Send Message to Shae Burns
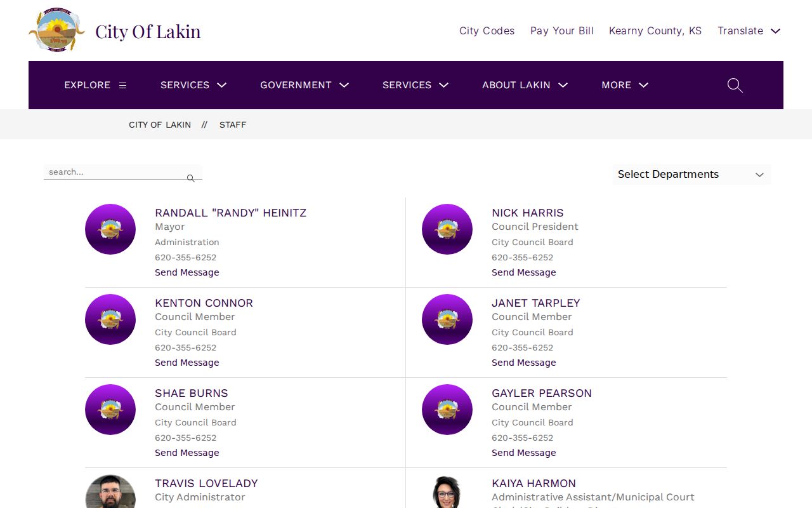Image resolution: width=812 pixels, height=508 pixels. click(x=187, y=453)
